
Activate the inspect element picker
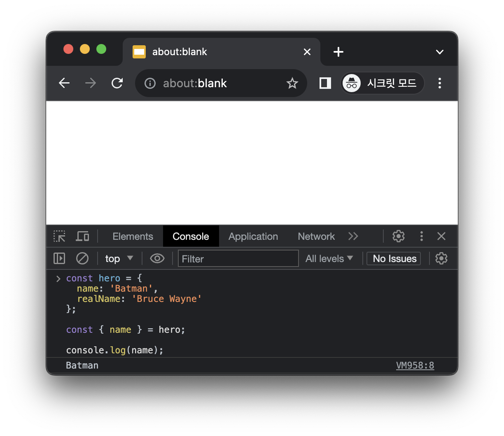59,236
